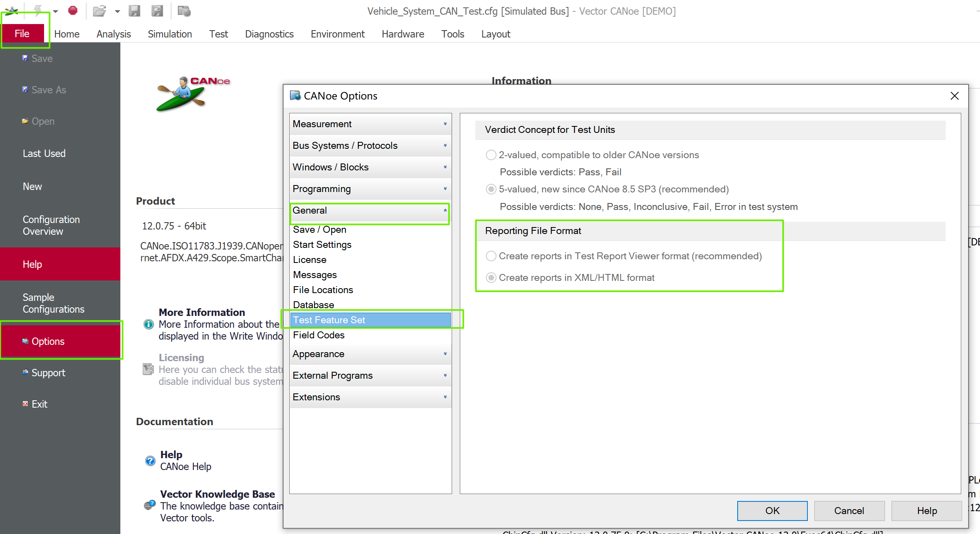Click the CANoe options toolbar icon
The width and height of the screenshot is (980, 534).
[184, 11]
